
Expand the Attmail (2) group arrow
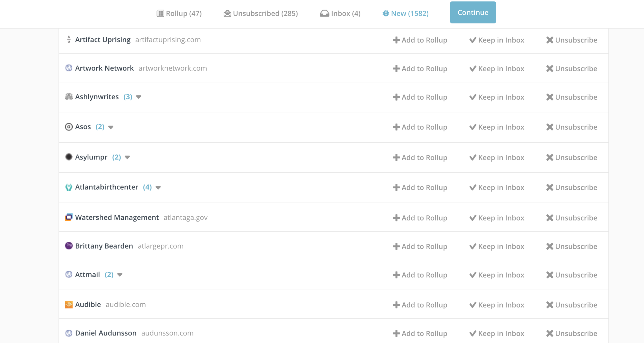[120, 275]
